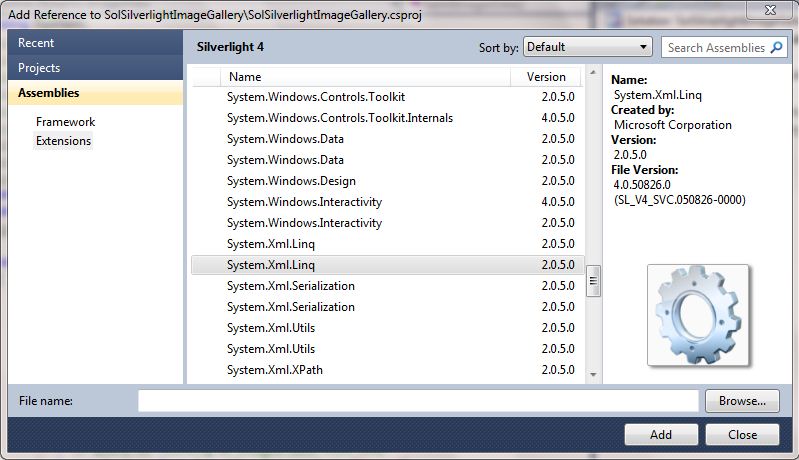
Task: Sort by the Name column header
Action: click(x=365, y=76)
